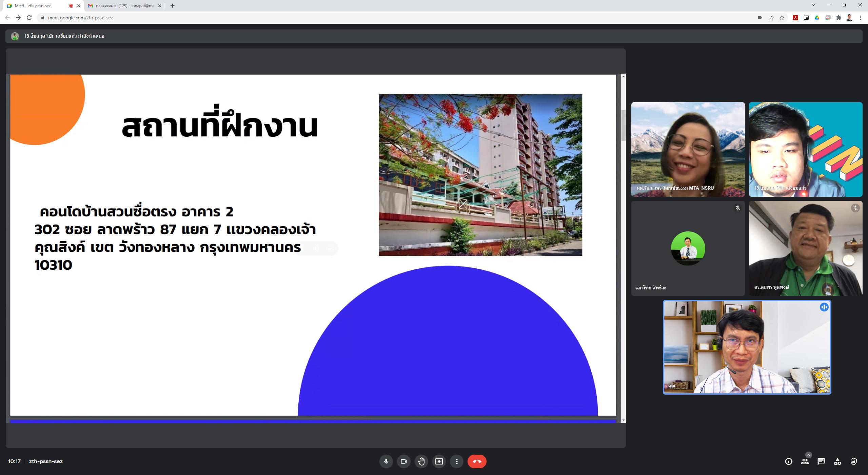Click the presentation vertical scrollbar thumb
868x475 pixels.
click(623, 126)
